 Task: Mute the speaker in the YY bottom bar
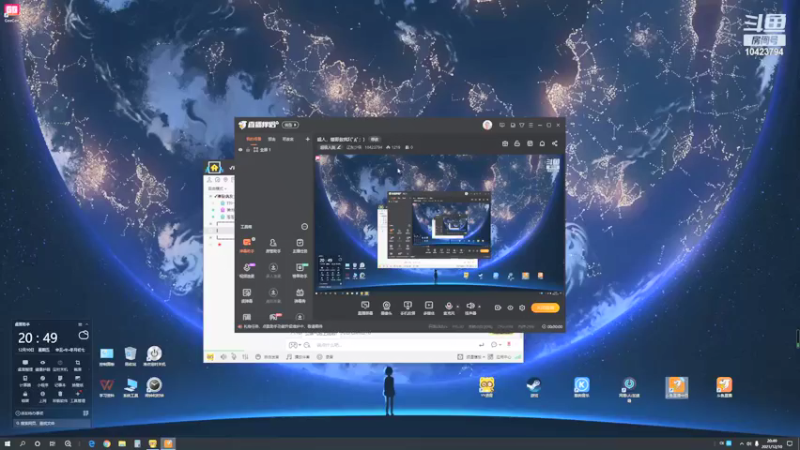[x=223, y=357]
